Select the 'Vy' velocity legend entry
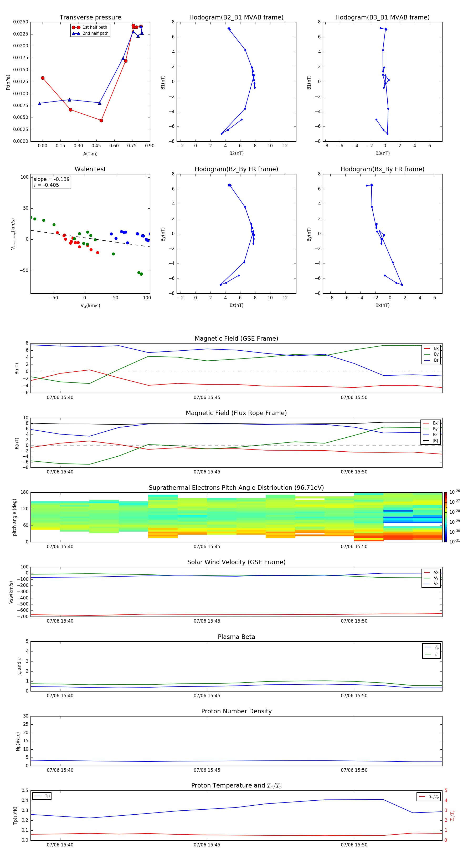Screen dimensions: 473x868 pyautogui.click(x=431, y=578)
